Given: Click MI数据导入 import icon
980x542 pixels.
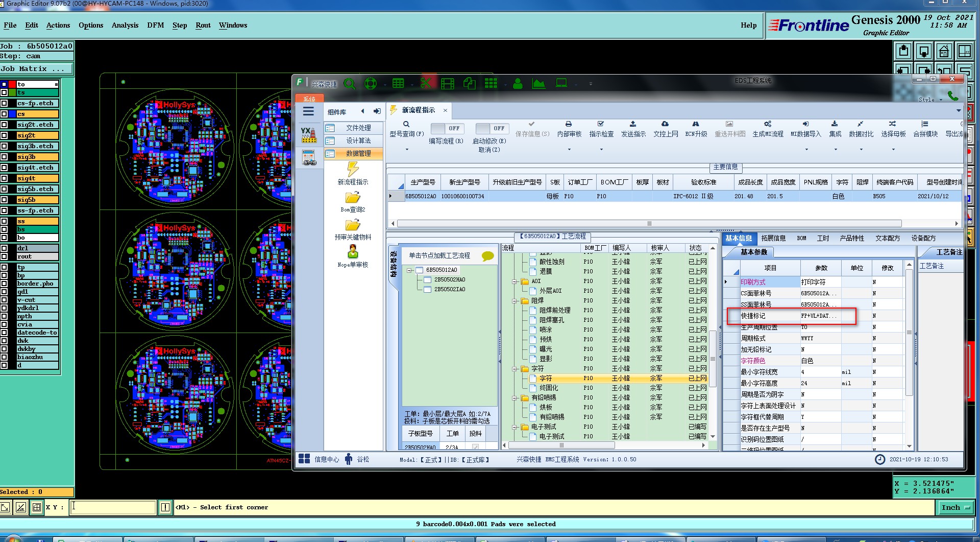Looking at the screenshot, I should point(805,124).
